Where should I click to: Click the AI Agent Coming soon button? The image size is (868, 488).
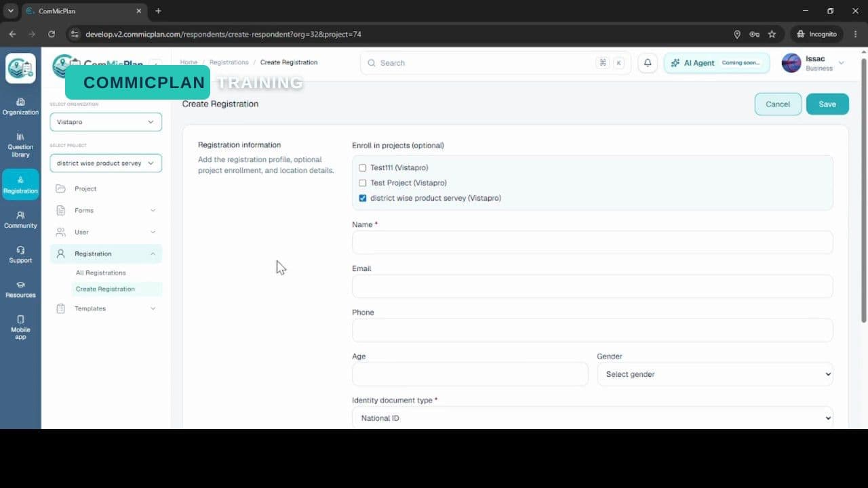pyautogui.click(x=717, y=63)
